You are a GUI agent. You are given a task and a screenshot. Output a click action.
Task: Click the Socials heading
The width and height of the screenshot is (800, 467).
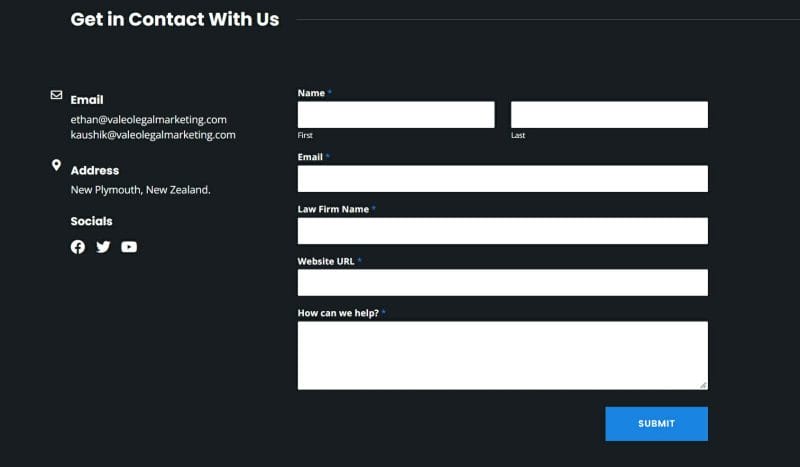(91, 221)
